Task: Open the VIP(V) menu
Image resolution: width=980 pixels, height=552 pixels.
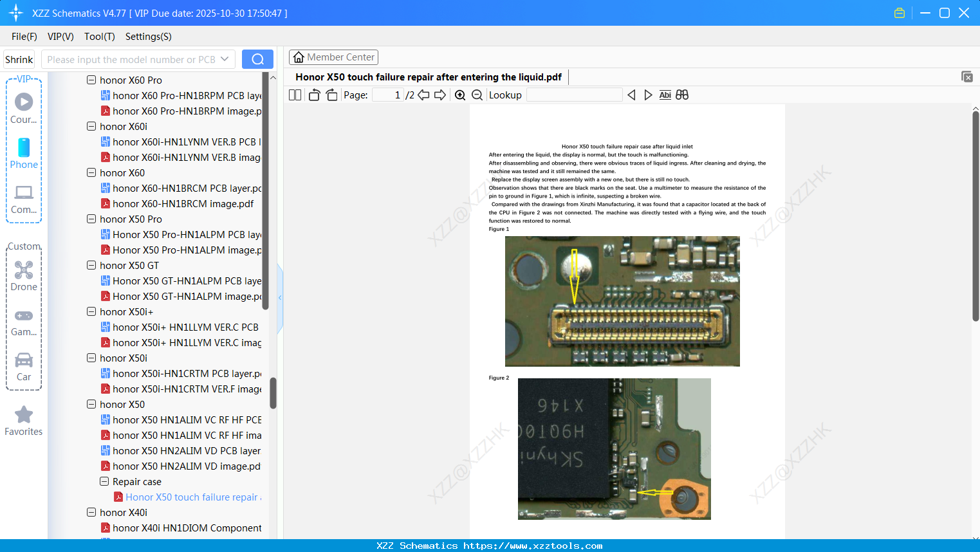Action: pyautogui.click(x=60, y=37)
